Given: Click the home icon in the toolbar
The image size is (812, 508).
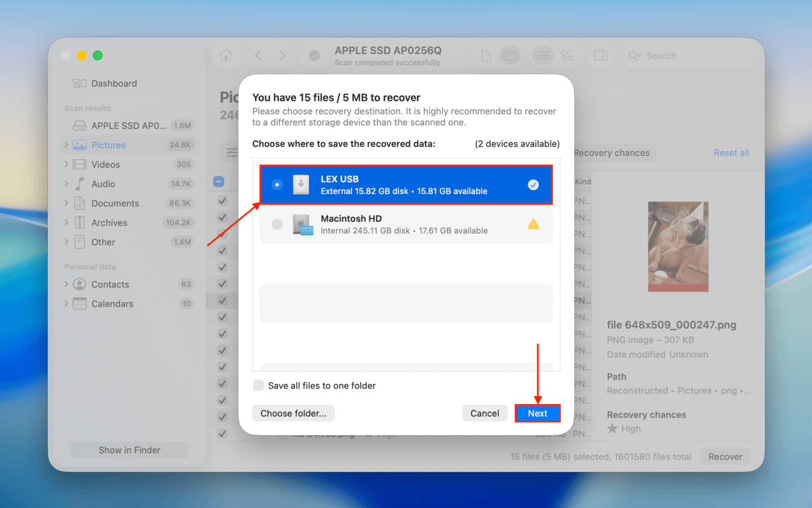Looking at the screenshot, I should pos(226,55).
